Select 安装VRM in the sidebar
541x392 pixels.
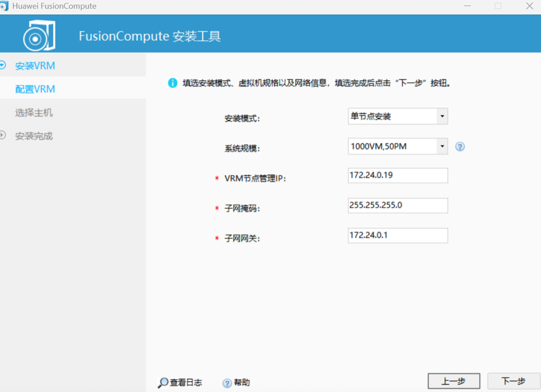click(x=35, y=65)
